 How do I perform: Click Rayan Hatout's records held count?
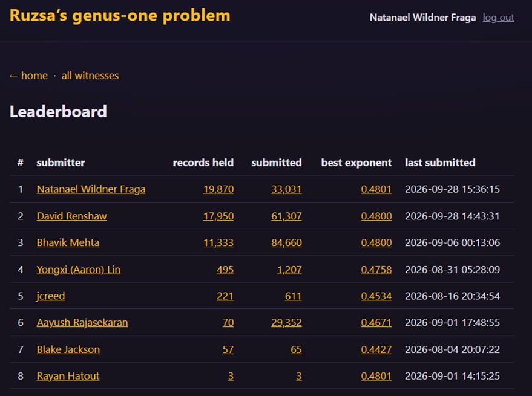click(231, 376)
